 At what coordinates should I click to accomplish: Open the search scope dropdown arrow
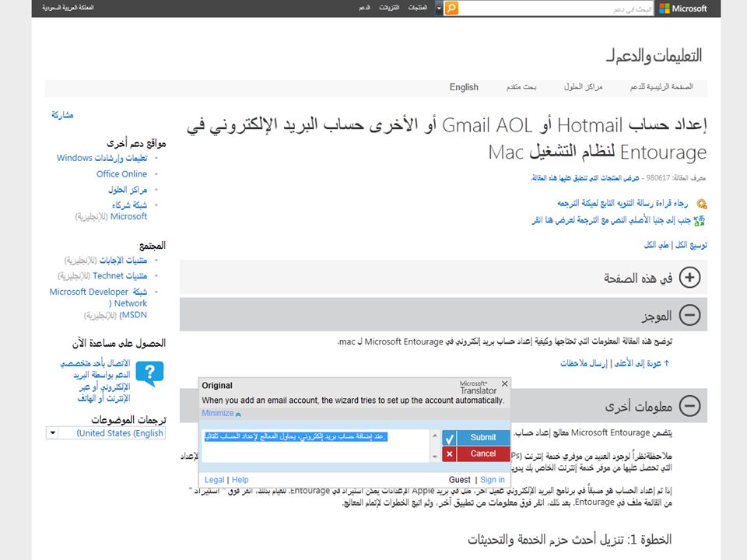coord(439,8)
